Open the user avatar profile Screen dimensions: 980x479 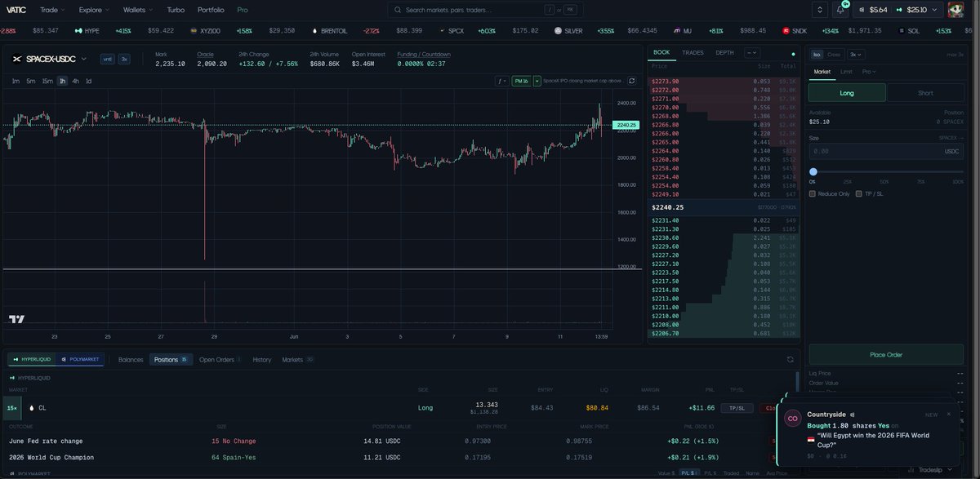pos(956,10)
